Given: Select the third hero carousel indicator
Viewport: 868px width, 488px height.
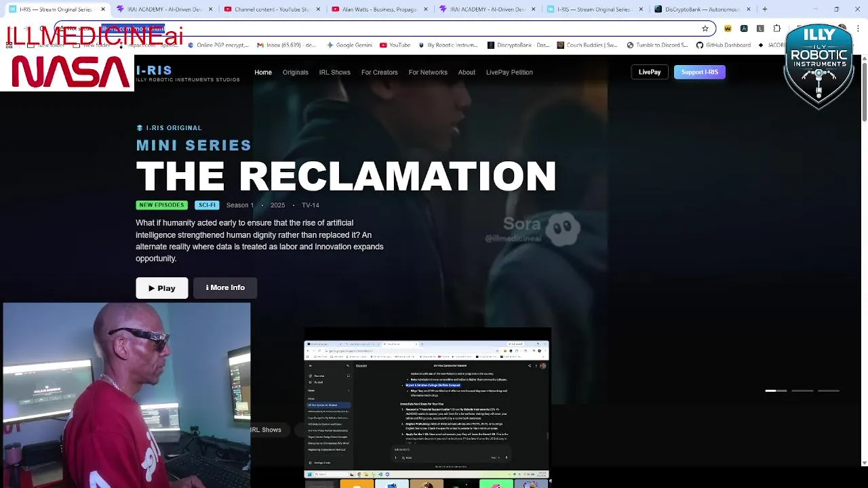Looking at the screenshot, I should [829, 390].
